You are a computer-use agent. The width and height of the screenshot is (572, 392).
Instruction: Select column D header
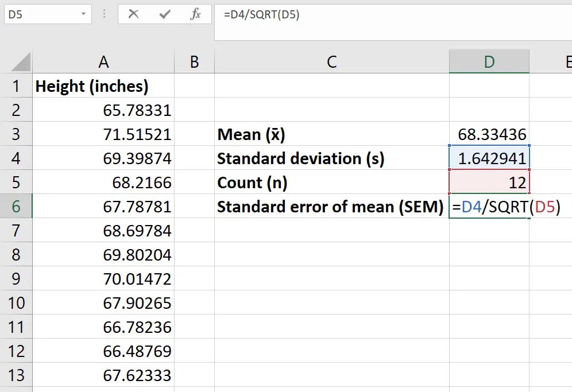pyautogui.click(x=489, y=61)
